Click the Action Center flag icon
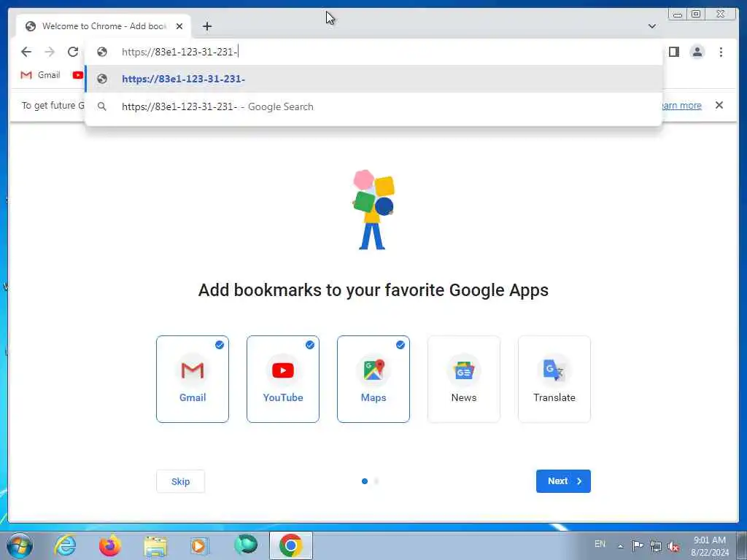 point(638,545)
